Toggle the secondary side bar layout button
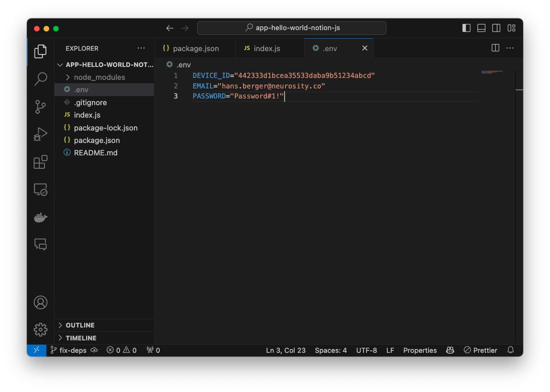 pos(496,28)
